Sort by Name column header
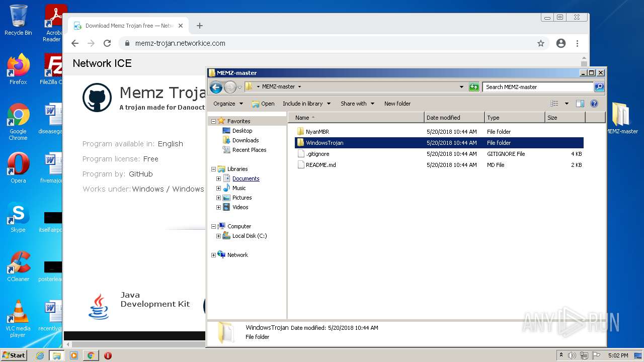Screen dimensions: 644x362 point(356,118)
